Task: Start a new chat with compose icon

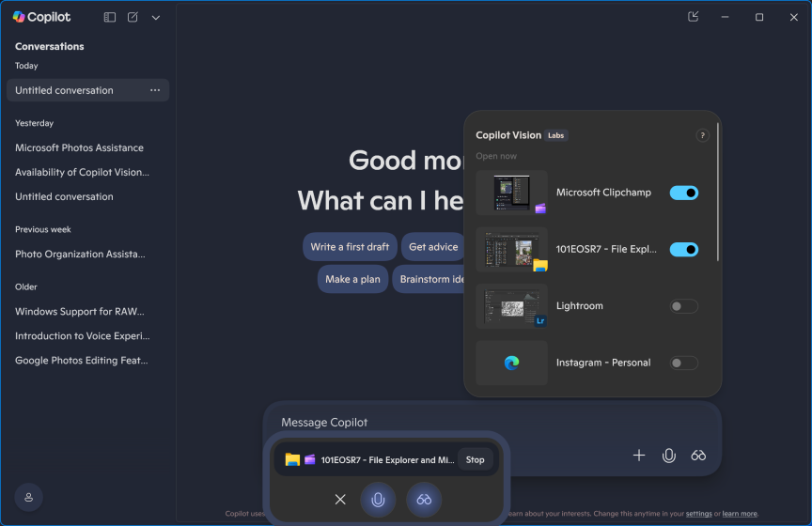Action: coord(133,17)
